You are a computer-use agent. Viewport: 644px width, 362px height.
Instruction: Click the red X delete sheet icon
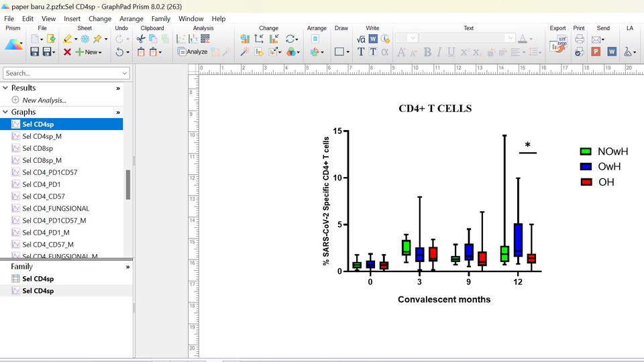(67, 52)
